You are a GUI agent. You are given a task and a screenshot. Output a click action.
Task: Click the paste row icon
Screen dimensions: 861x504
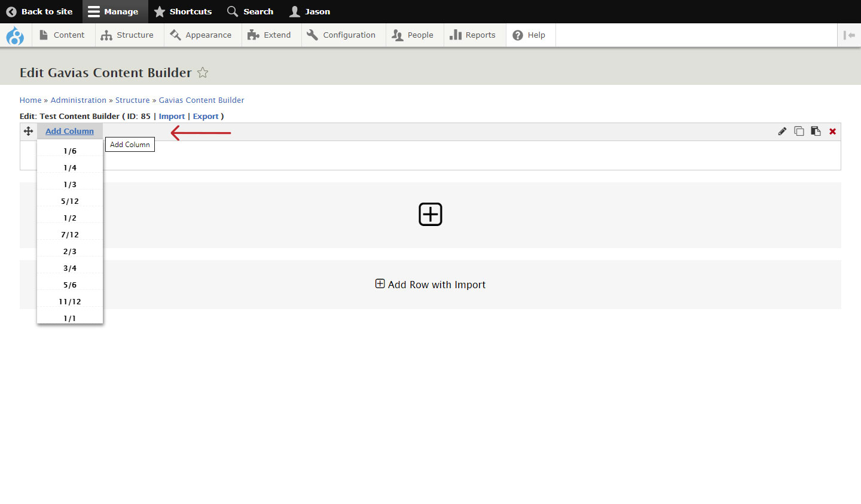pos(816,131)
